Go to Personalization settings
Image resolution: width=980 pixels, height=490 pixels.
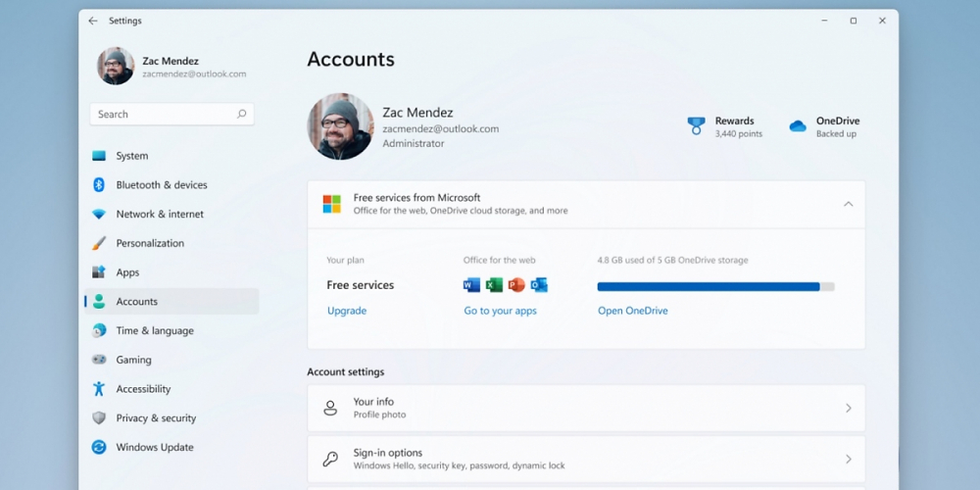(171, 243)
